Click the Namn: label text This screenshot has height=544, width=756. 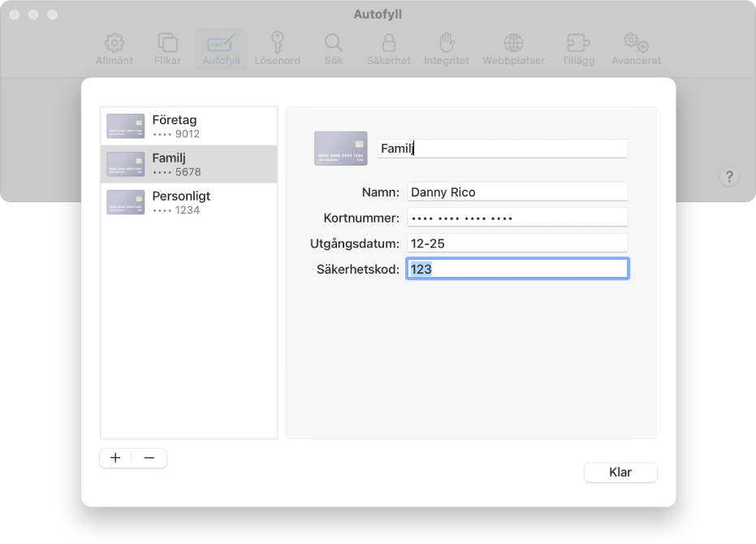[380, 192]
